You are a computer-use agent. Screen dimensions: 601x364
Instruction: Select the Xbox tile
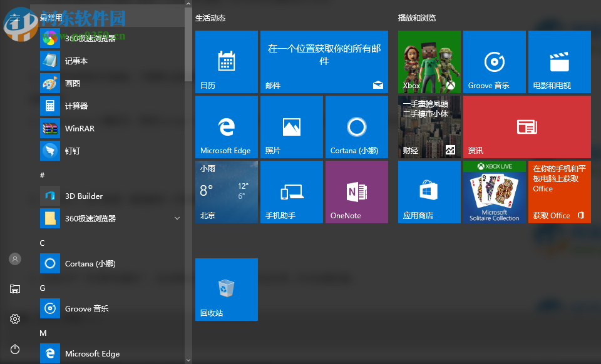point(429,61)
